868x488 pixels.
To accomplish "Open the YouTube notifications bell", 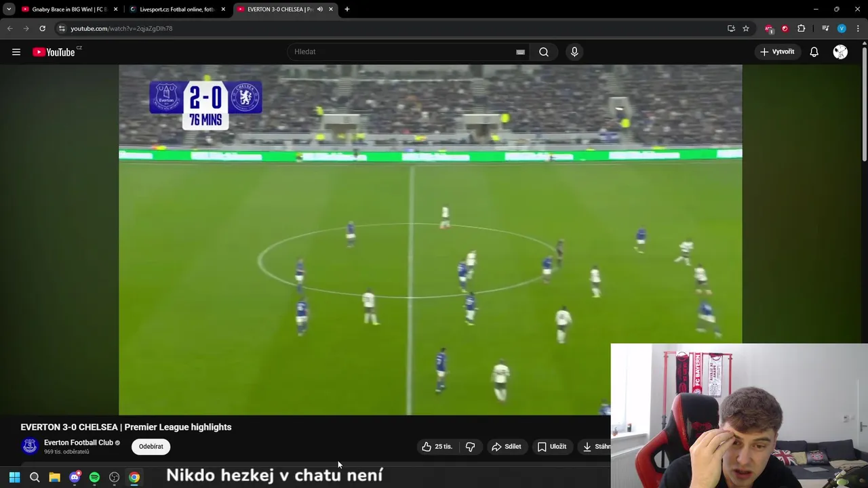I will 814,52.
